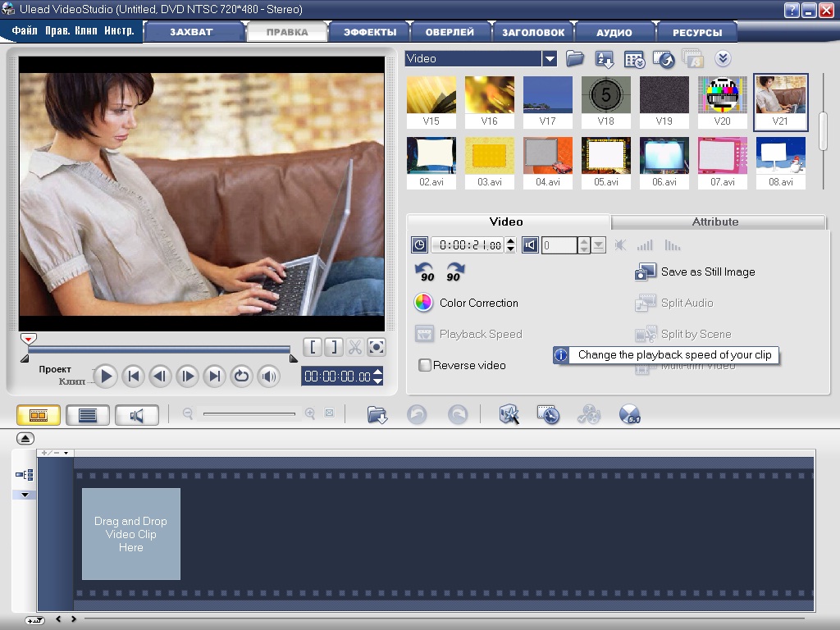Expand the library options chevron button
Screen dimensions: 840x630
point(722,59)
